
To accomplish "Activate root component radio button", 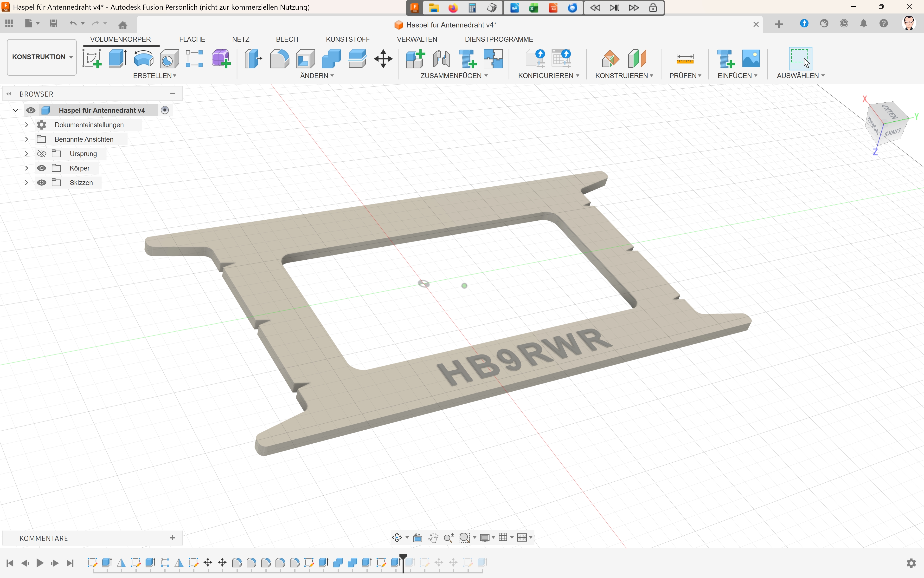I will [x=165, y=110].
